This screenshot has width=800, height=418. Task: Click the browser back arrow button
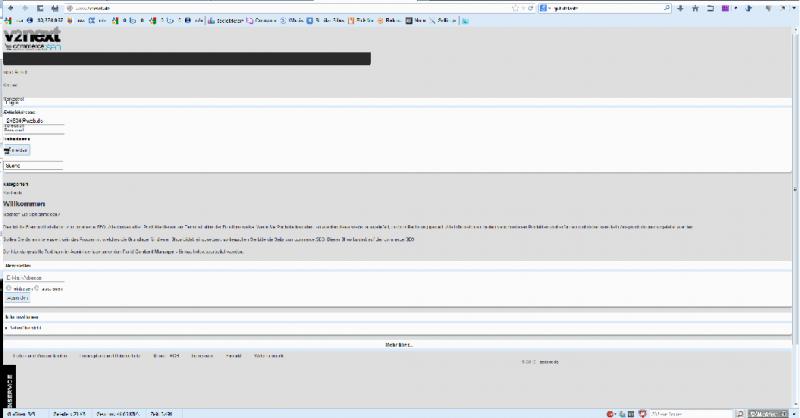click(x=10, y=8)
